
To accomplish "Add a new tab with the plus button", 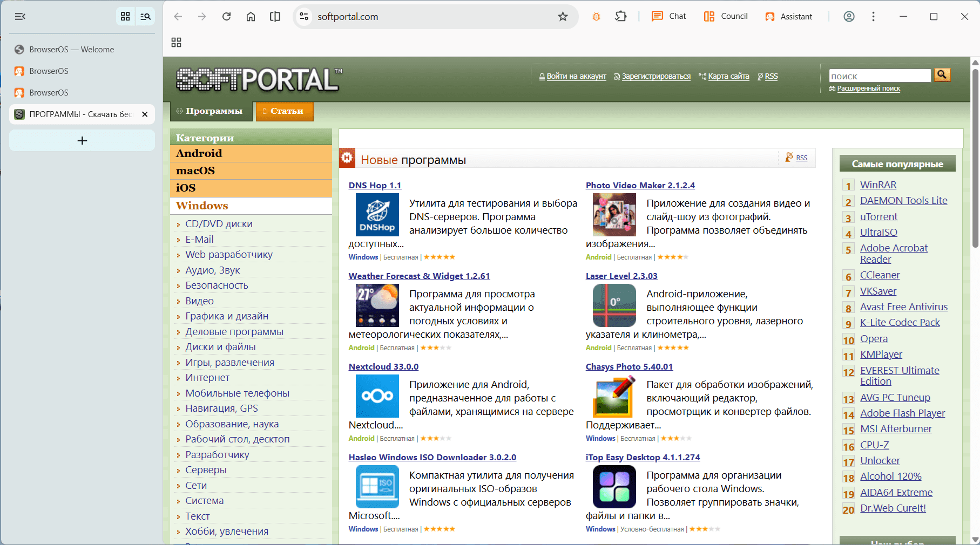I will (x=82, y=140).
